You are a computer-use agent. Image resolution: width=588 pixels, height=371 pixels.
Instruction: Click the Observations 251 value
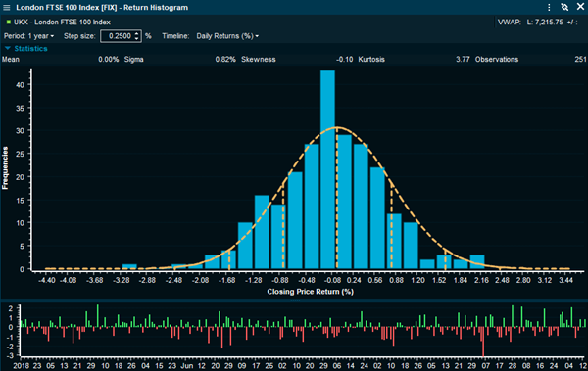[x=580, y=59]
